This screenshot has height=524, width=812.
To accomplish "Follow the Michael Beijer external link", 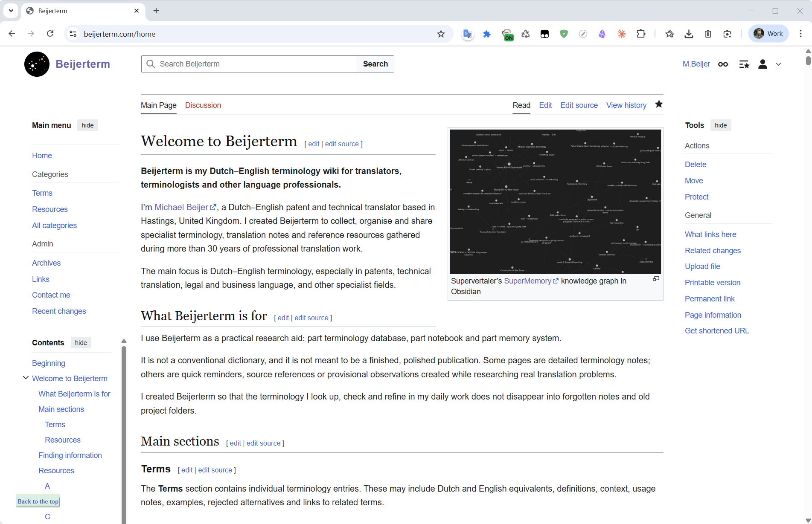I will coord(185,207).
